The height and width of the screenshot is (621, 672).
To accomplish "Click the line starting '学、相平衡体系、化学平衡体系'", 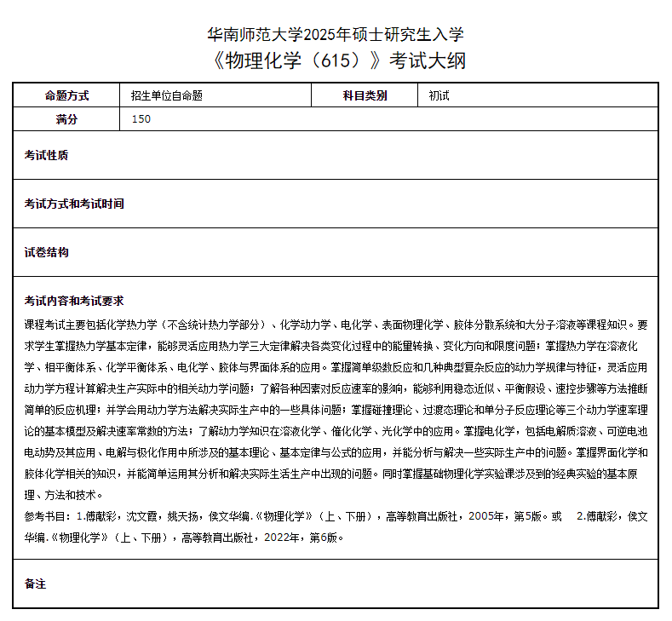I will pos(336,367).
